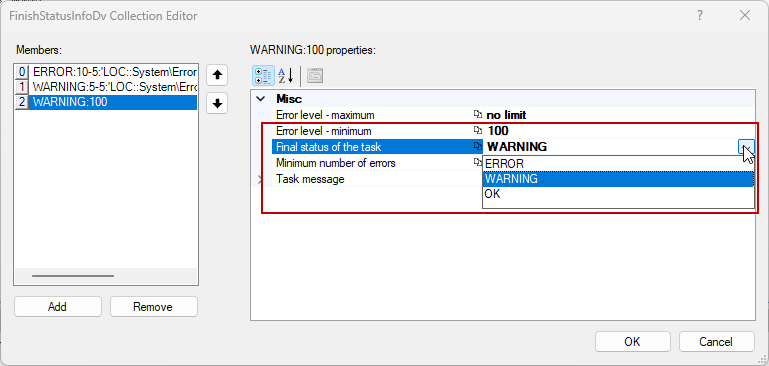This screenshot has width=769, height=366.
Task: Move selected member down
Action: tap(217, 103)
